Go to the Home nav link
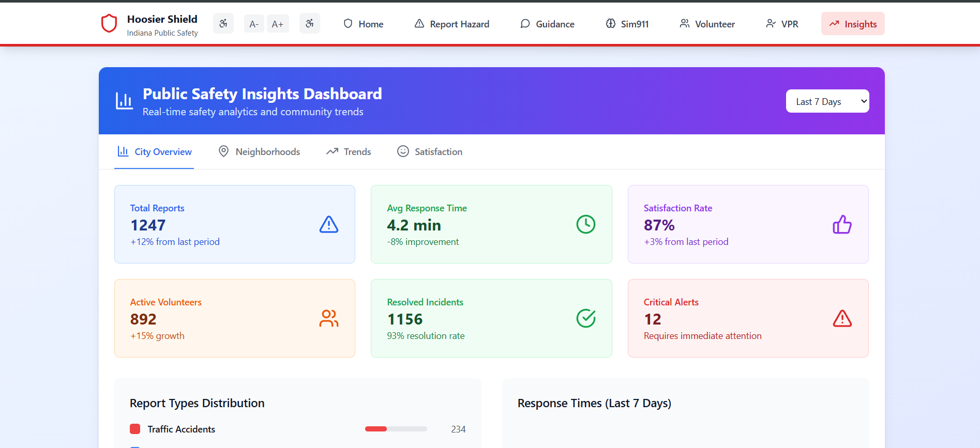The height and width of the screenshot is (448, 980). [364, 24]
